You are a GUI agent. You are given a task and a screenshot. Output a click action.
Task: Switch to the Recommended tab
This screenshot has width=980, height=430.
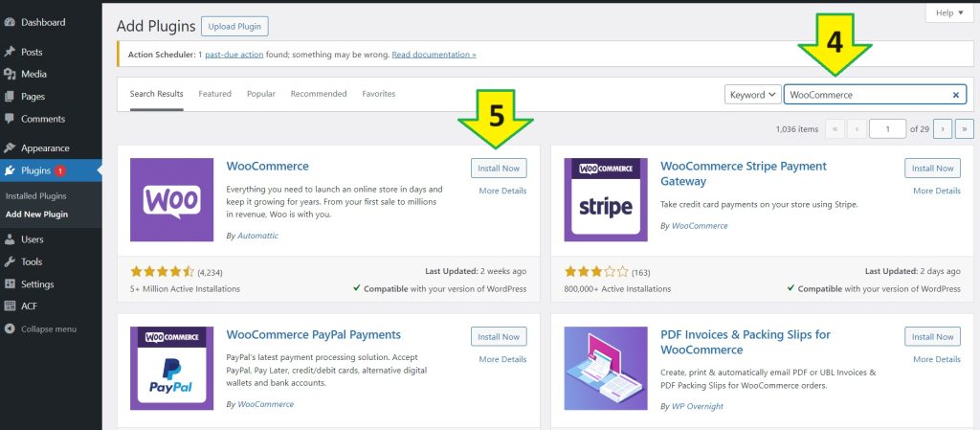click(x=319, y=94)
